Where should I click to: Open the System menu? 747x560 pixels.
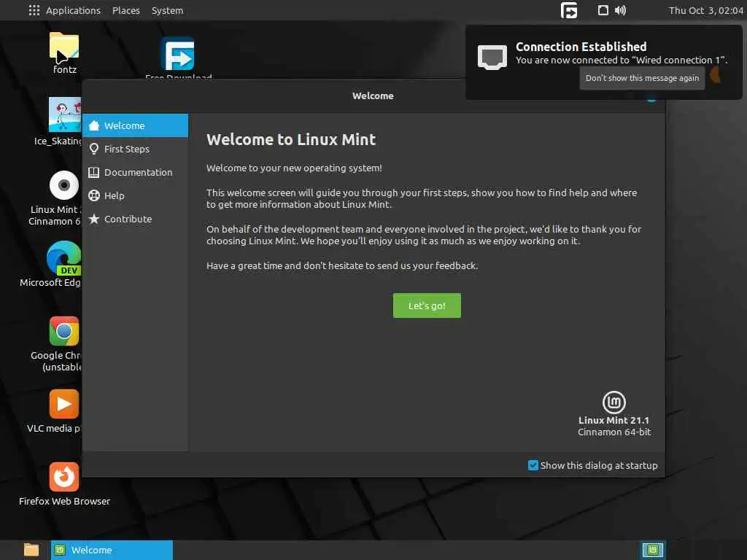click(x=167, y=10)
